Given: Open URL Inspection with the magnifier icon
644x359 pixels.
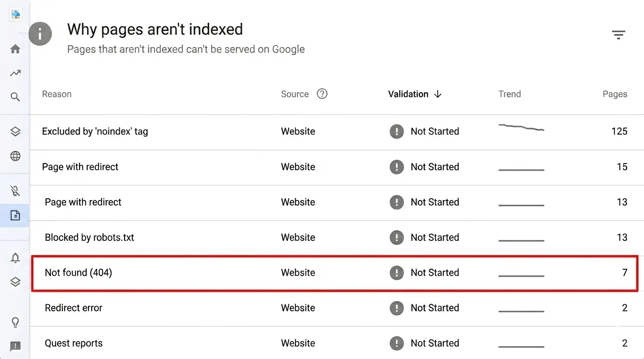Looking at the screenshot, I should (x=15, y=97).
